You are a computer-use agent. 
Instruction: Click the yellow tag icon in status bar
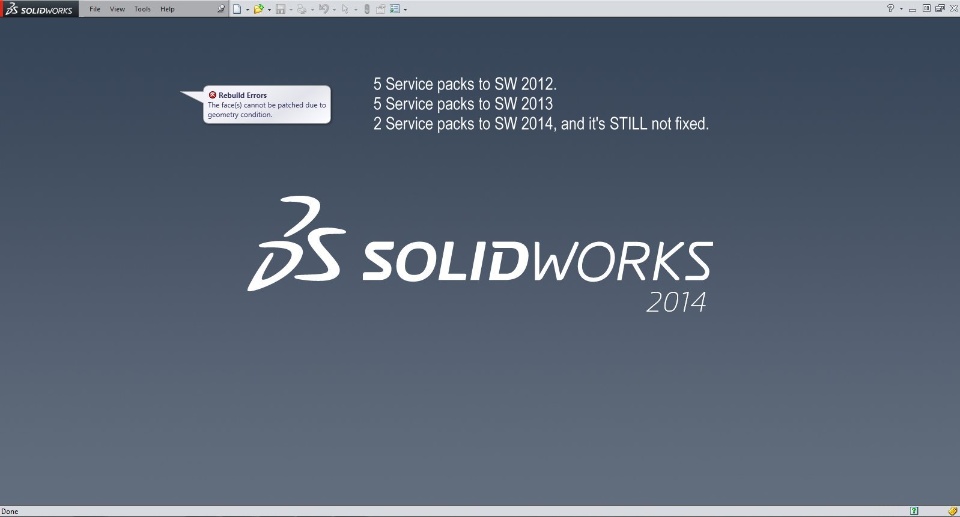[953, 511]
